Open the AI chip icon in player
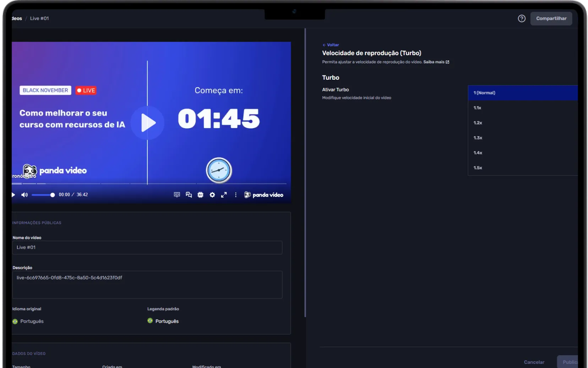588x368 pixels. pos(201,195)
